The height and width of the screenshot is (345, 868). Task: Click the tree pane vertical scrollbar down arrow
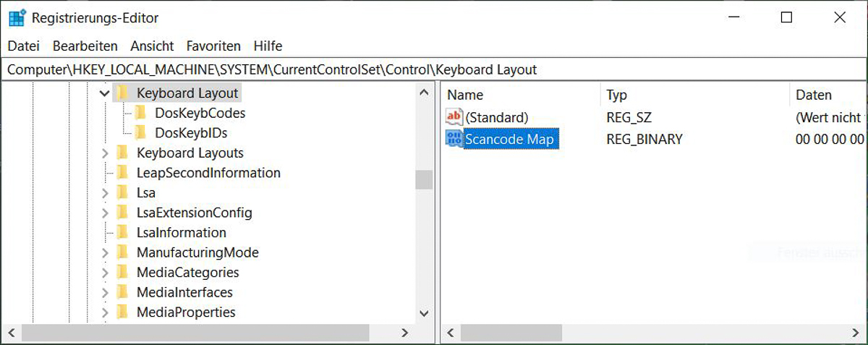(425, 312)
